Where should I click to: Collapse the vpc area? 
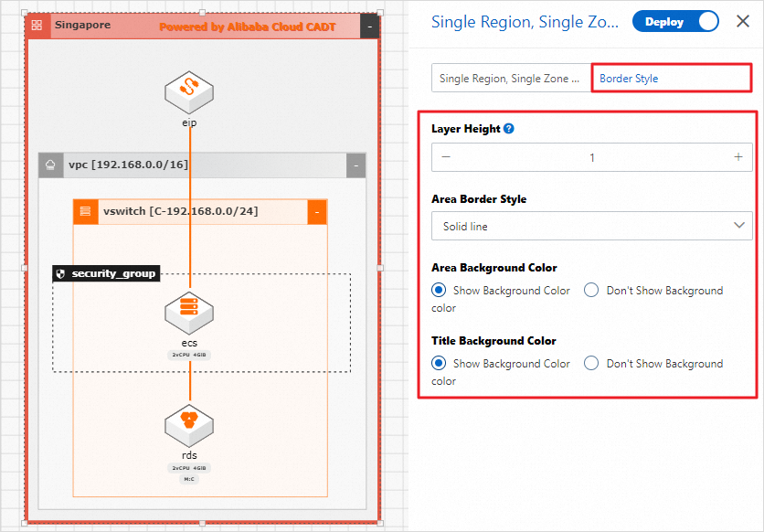pyautogui.click(x=356, y=165)
